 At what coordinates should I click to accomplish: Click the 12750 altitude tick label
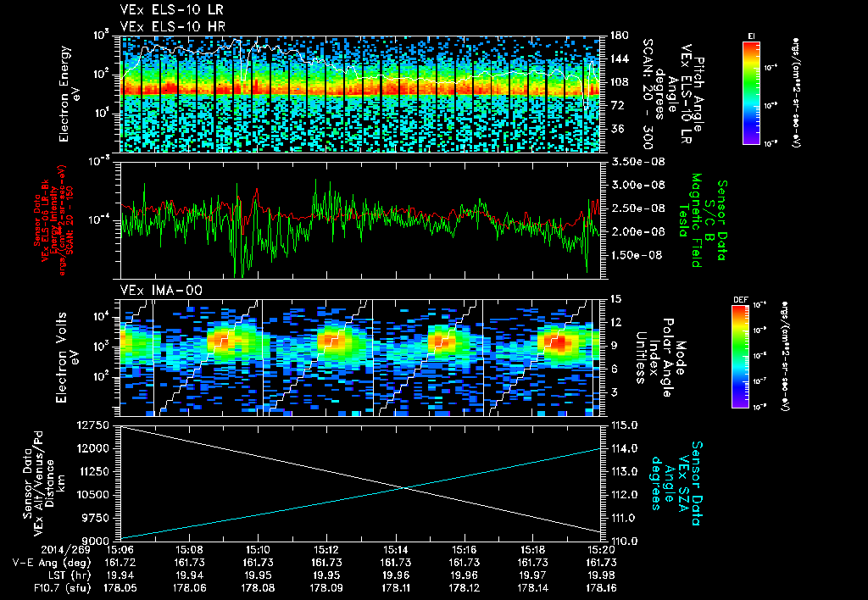point(94,425)
